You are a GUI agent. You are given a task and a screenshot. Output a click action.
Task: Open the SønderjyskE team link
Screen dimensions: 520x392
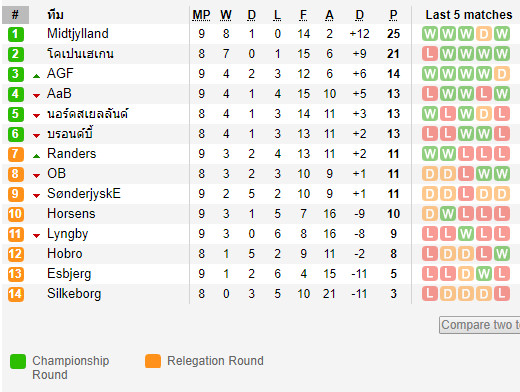pos(84,194)
